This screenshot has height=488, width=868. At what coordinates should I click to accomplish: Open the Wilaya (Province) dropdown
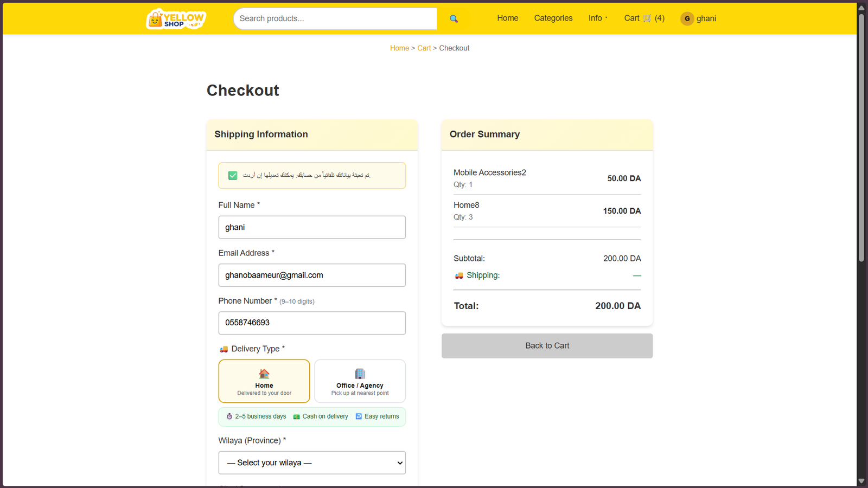pos(312,463)
